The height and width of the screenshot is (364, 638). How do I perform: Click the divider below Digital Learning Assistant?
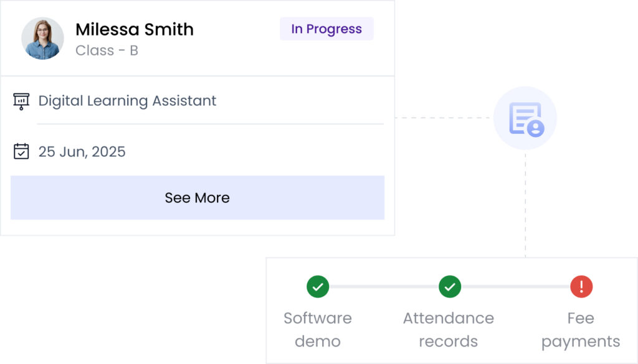click(x=210, y=124)
